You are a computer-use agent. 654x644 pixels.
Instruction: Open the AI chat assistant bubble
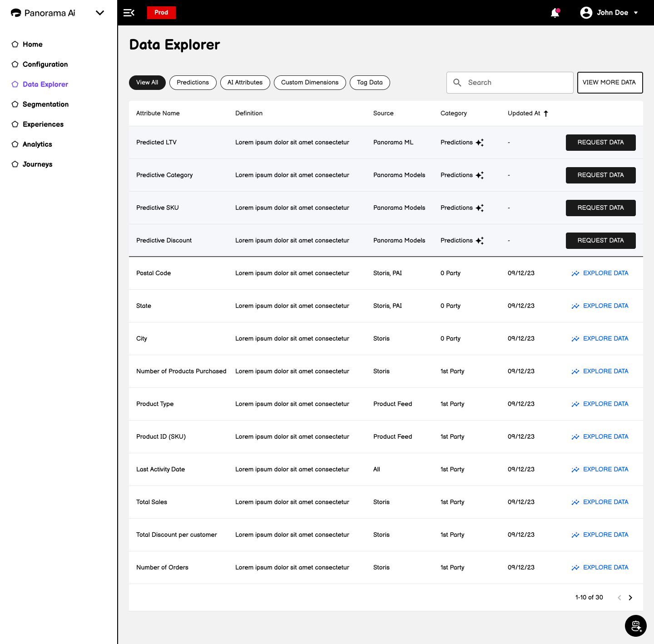click(x=636, y=626)
